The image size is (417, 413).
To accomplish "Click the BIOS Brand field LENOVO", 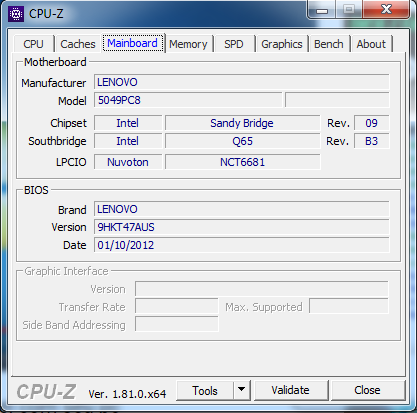I will point(242,209).
